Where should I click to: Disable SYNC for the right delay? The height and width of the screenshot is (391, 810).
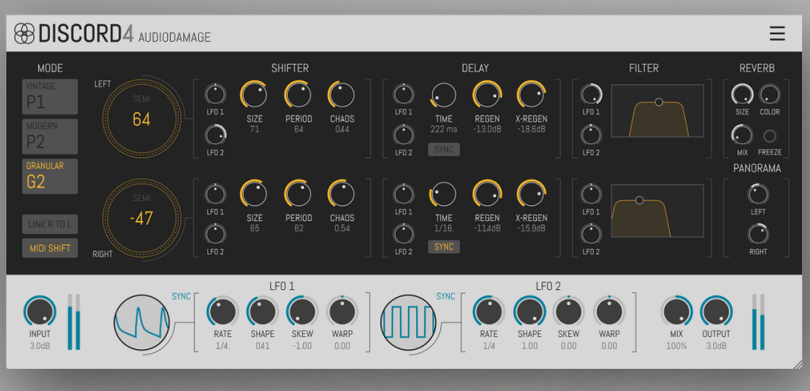pyautogui.click(x=444, y=247)
